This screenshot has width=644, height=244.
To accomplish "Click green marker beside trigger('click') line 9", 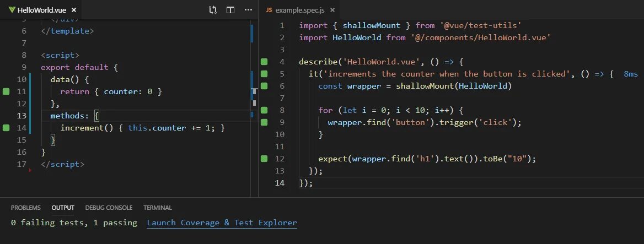I will (x=264, y=122).
